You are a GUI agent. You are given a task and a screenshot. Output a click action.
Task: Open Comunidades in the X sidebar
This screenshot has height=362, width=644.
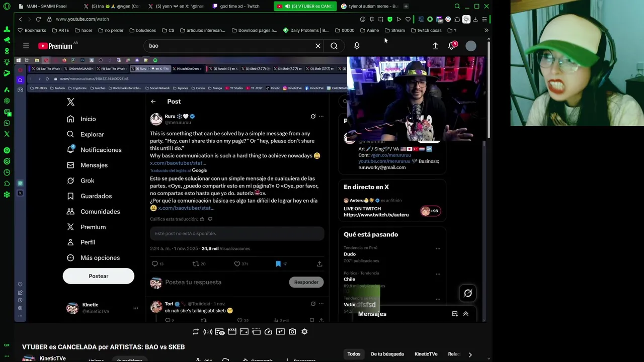(93, 212)
